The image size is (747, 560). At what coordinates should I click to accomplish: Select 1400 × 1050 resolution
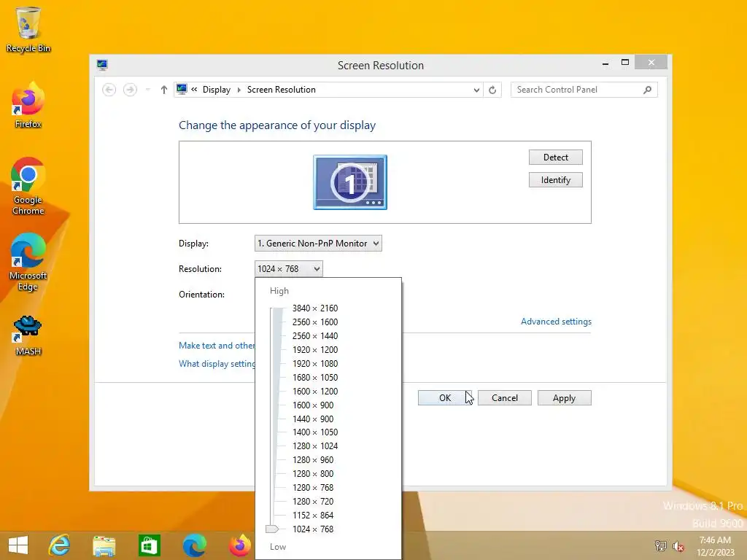tap(315, 432)
